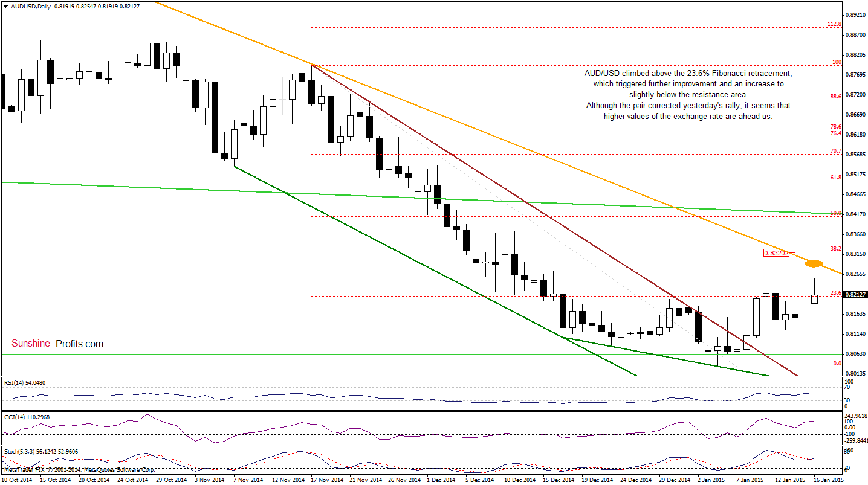Click the orange ellipse resistance marker
The width and height of the screenshot is (868, 485).
coord(814,263)
